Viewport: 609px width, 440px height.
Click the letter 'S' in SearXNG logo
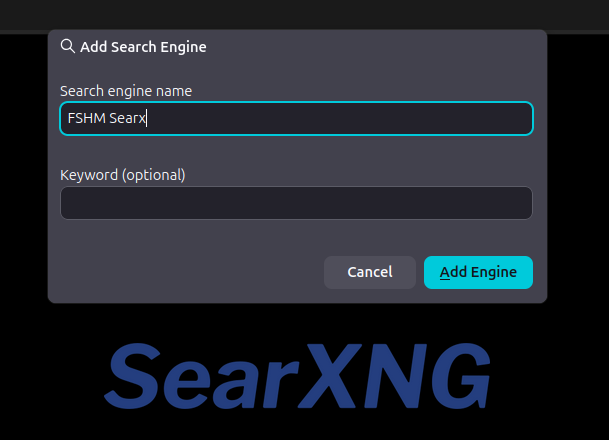(139, 377)
